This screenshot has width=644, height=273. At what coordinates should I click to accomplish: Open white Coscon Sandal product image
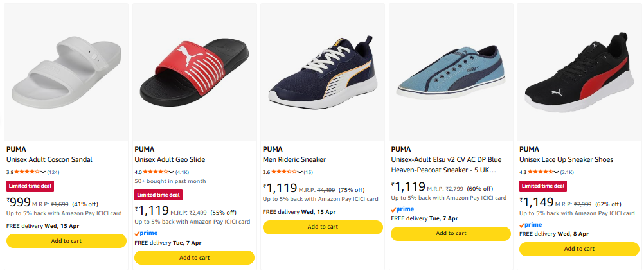click(66, 71)
